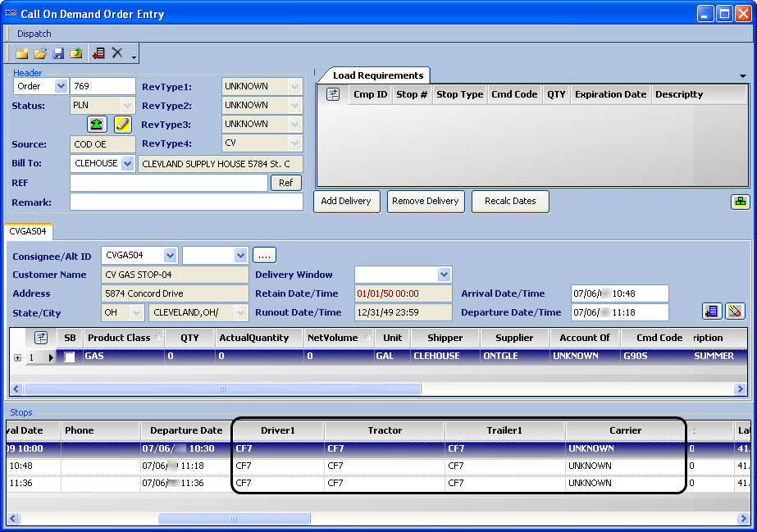Screen dimensions: 757x532
Task: Select the CVGAS04 tab
Action: click(x=28, y=232)
